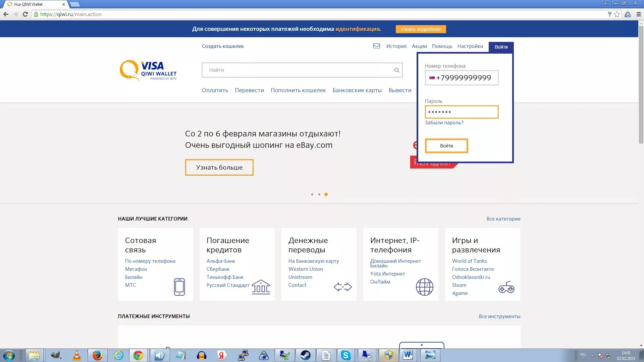Image resolution: width=644 pixels, height=362 pixels.
Task: Open the Перевести menu
Action: [249, 90]
